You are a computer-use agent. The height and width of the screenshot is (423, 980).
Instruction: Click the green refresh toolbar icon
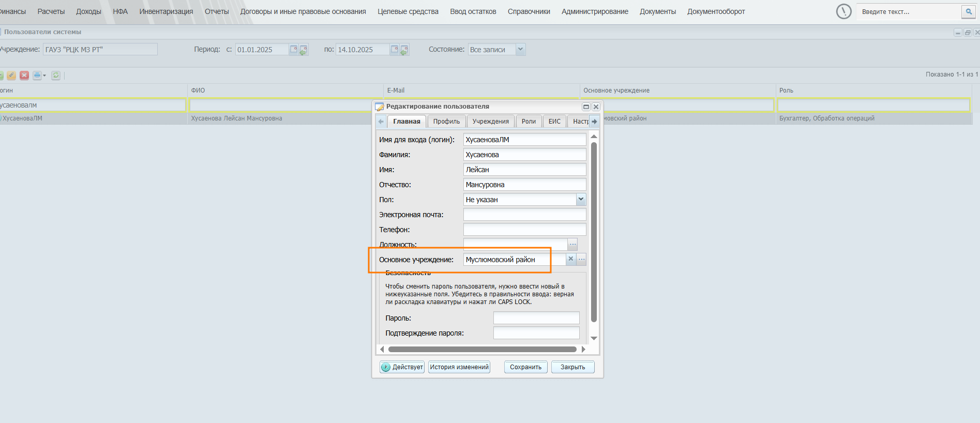point(56,75)
